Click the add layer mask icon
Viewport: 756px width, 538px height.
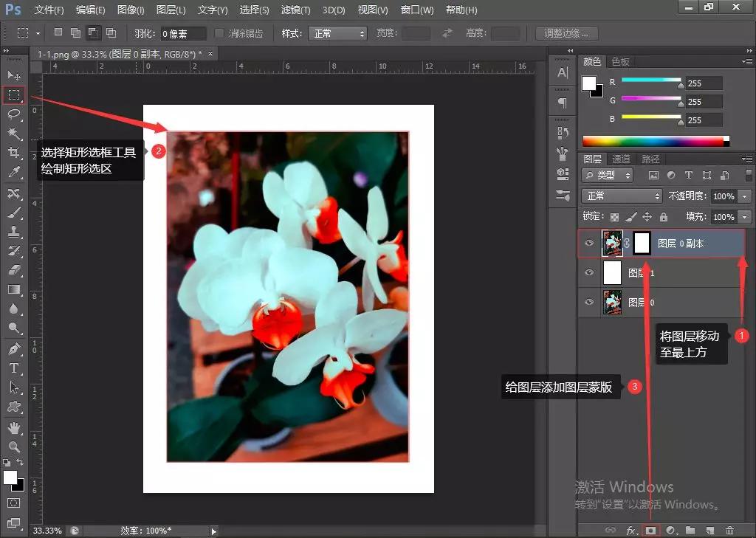pyautogui.click(x=651, y=530)
